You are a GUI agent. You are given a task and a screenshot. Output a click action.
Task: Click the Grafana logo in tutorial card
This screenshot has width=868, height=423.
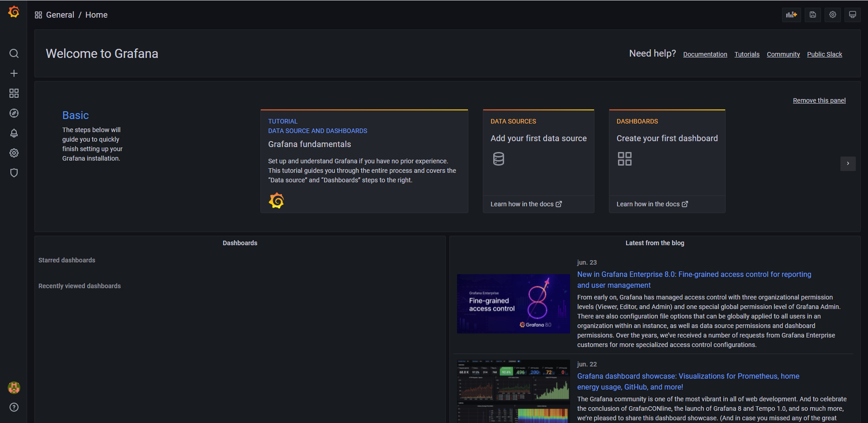(x=276, y=200)
